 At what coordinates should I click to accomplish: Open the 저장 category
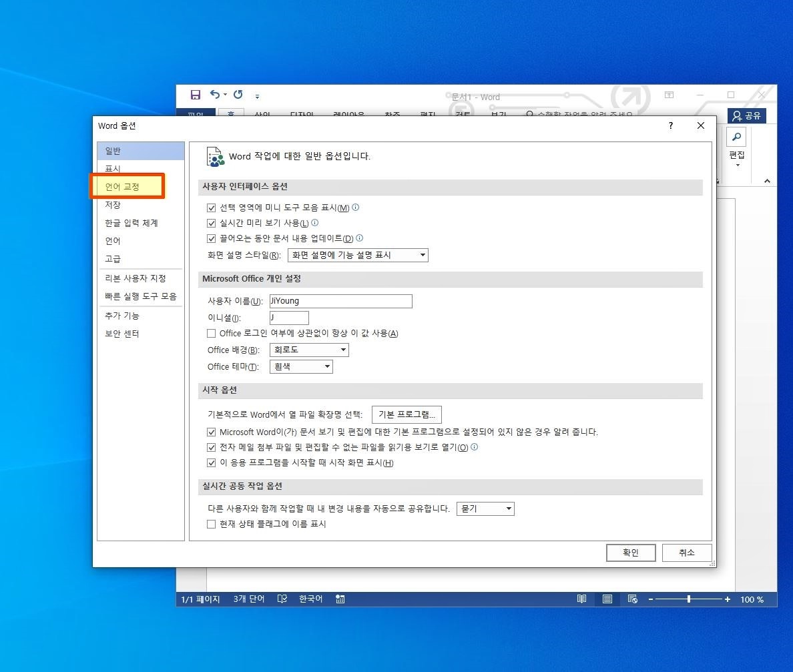[x=141, y=205]
